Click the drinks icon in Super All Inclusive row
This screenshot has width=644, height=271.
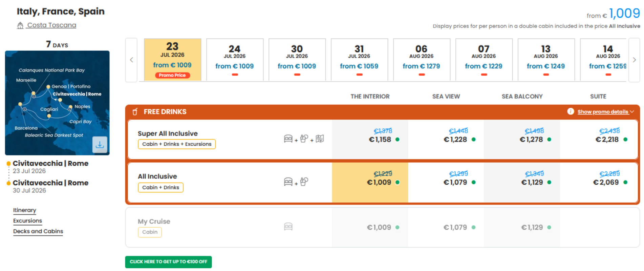coord(304,139)
